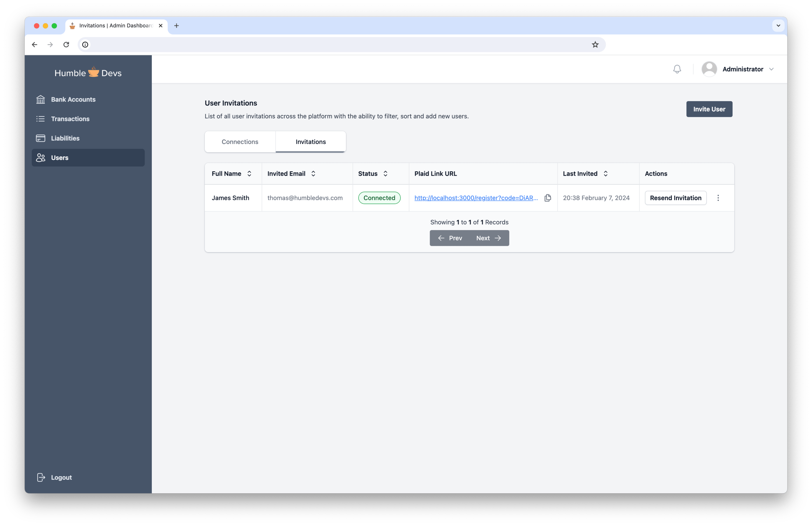Screen dimensions: 812x526
Task: Sort the table by Last Invited
Action: 605,173
